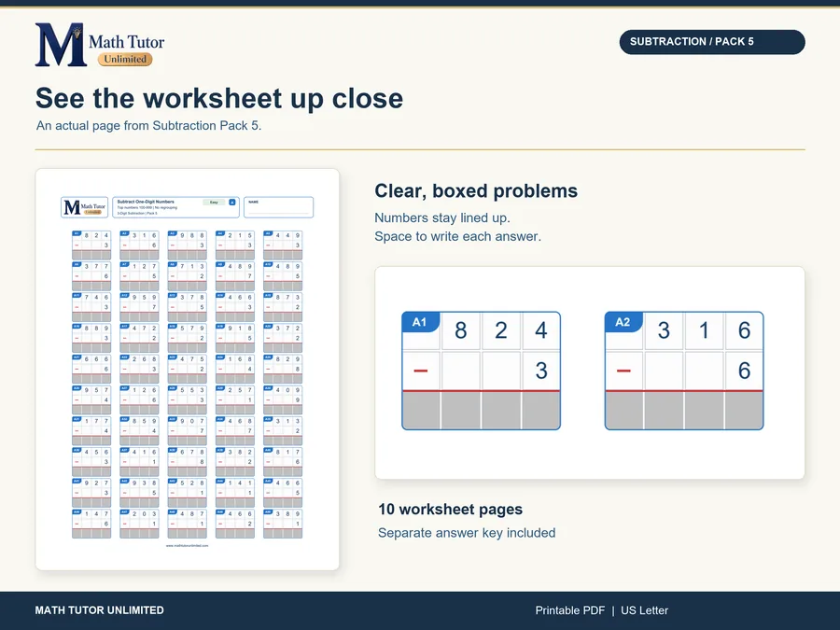Click the gold Unlimited badge under Math Tutor
This screenshot has height=630, width=840.
125,59
